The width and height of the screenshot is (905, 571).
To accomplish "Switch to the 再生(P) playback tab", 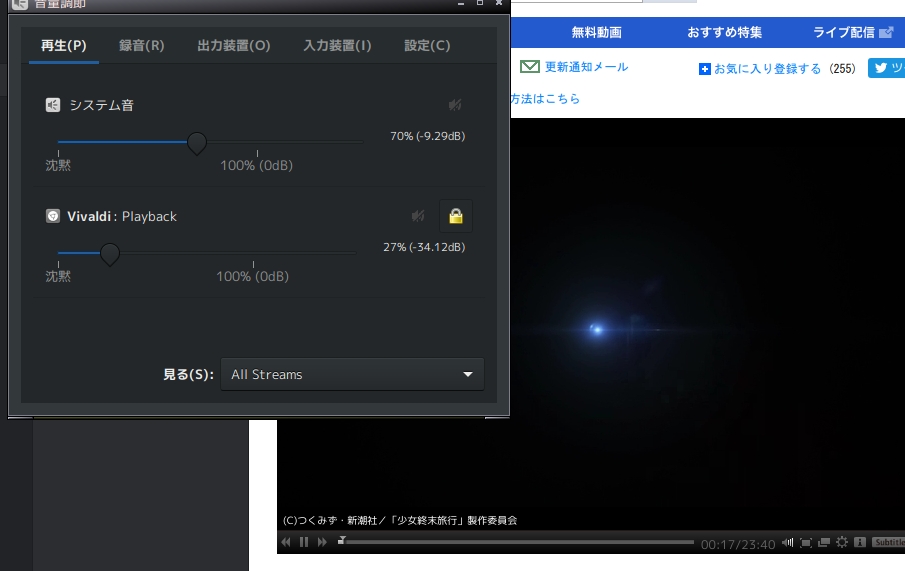I will click(x=63, y=46).
